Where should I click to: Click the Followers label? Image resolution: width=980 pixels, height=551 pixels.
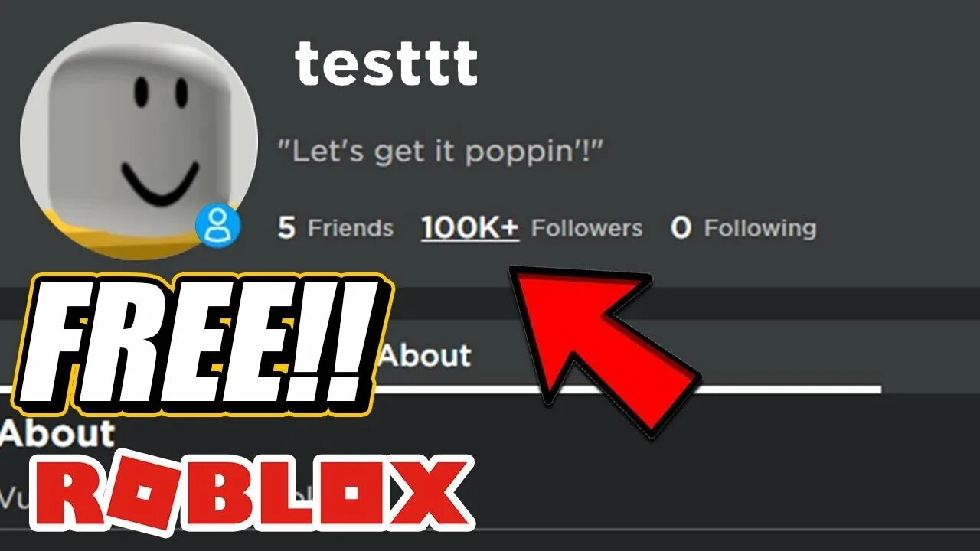pyautogui.click(x=586, y=228)
